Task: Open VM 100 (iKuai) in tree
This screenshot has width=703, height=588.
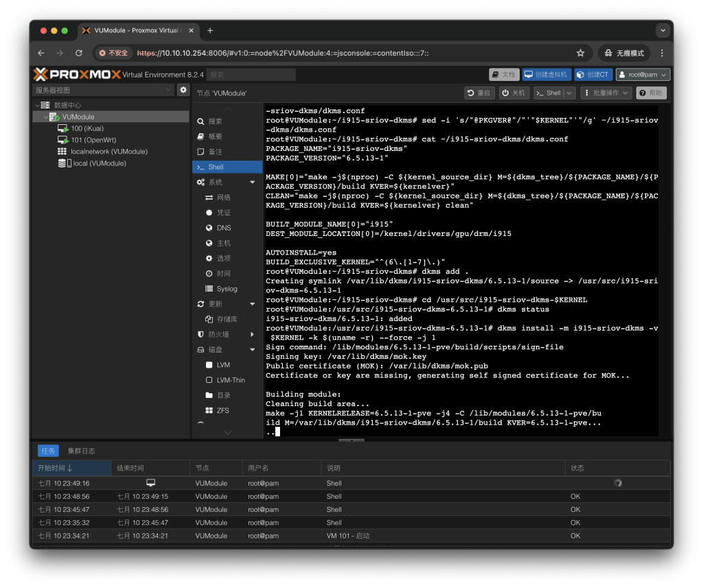Action: [87, 128]
